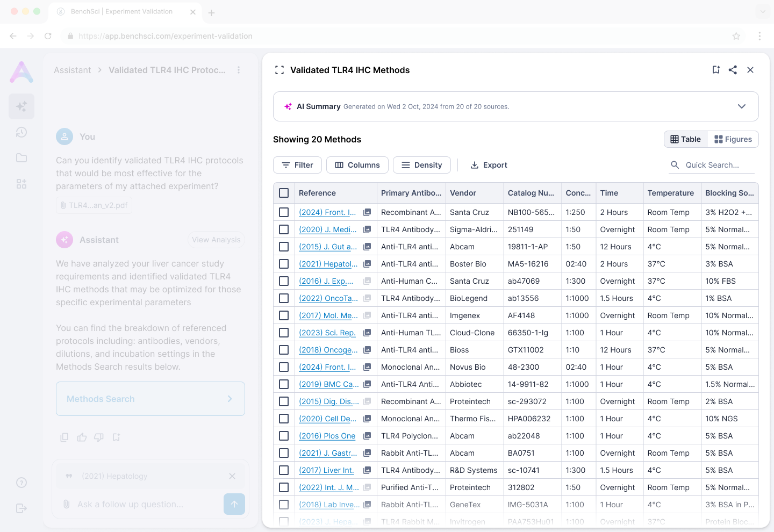Open the folder icon in left sidebar

click(21, 158)
